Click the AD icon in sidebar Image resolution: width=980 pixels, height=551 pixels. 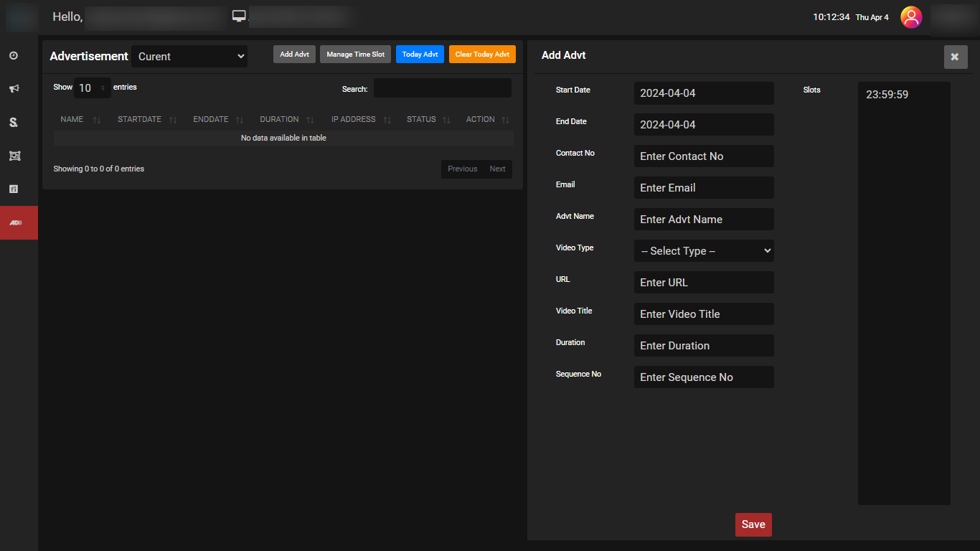click(x=16, y=223)
